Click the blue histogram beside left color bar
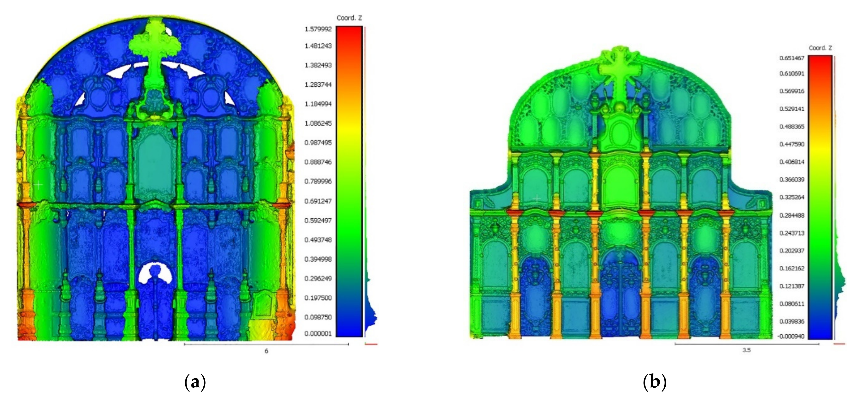Viewport: 868px width, 400px height. tap(371, 318)
